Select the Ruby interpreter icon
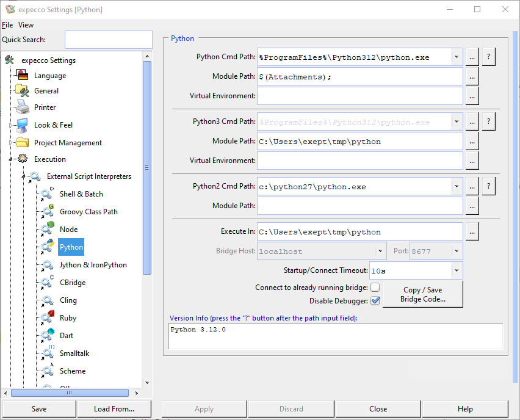520x420 pixels. click(x=47, y=317)
